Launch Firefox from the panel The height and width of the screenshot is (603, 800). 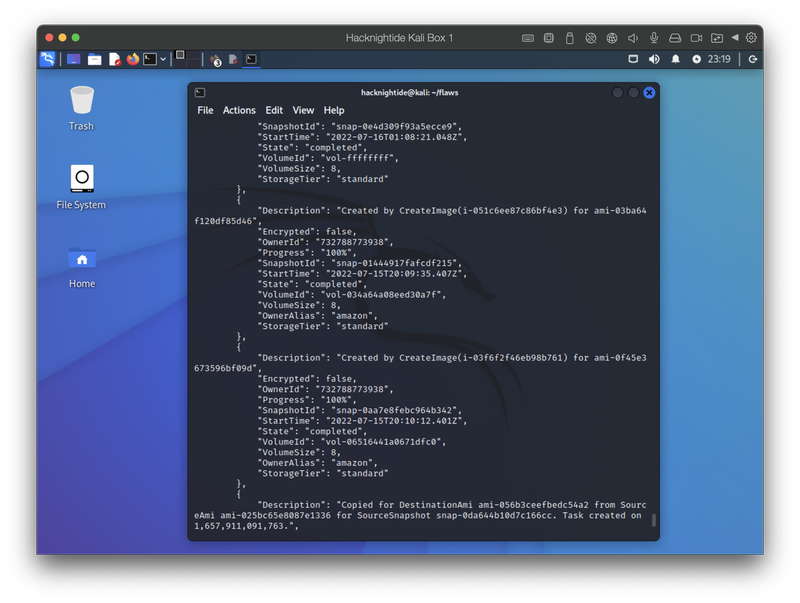click(132, 59)
